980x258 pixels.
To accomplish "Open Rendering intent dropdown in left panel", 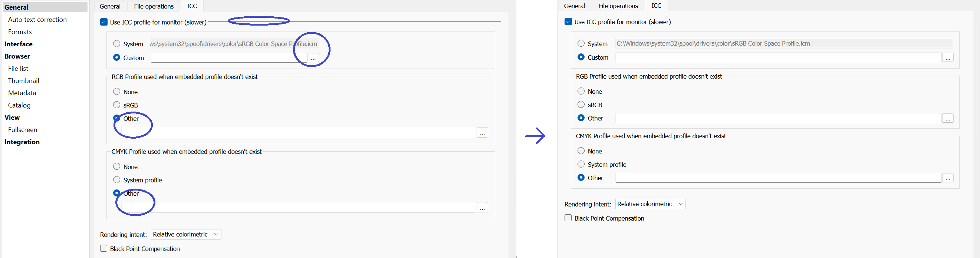I will (x=186, y=234).
